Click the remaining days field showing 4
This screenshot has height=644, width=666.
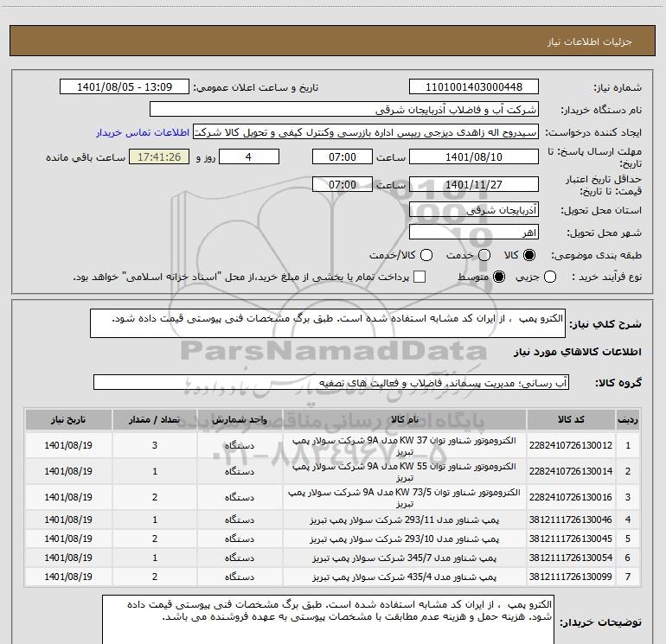click(249, 156)
